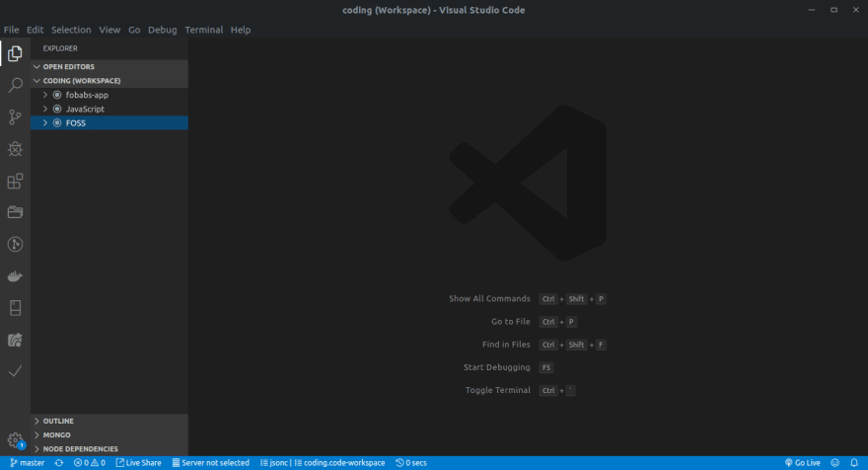Expand the JavaScript folder chevron

[45, 109]
